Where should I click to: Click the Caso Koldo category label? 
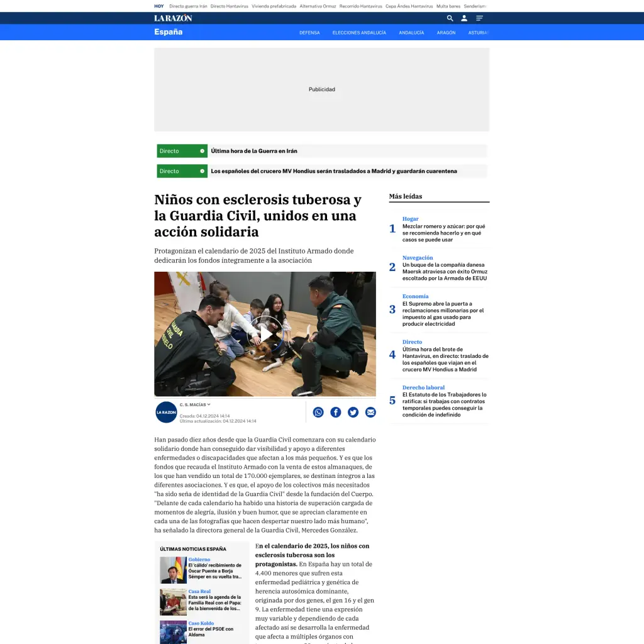coord(201,623)
